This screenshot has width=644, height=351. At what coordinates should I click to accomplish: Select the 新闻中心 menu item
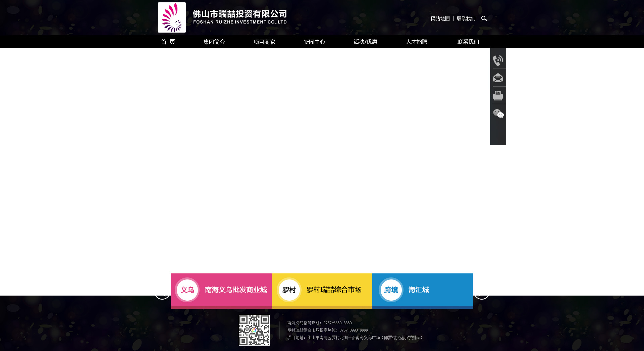[314, 42]
